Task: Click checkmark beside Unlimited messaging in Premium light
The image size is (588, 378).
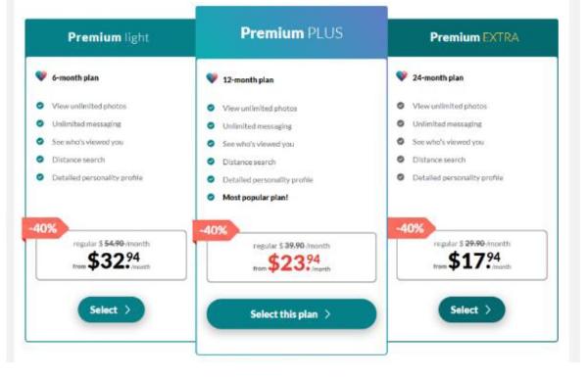Action: click(40, 123)
